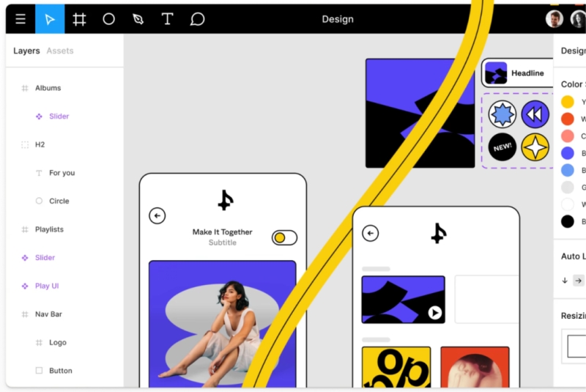
Task: Select the Comment tool
Action: (x=197, y=19)
